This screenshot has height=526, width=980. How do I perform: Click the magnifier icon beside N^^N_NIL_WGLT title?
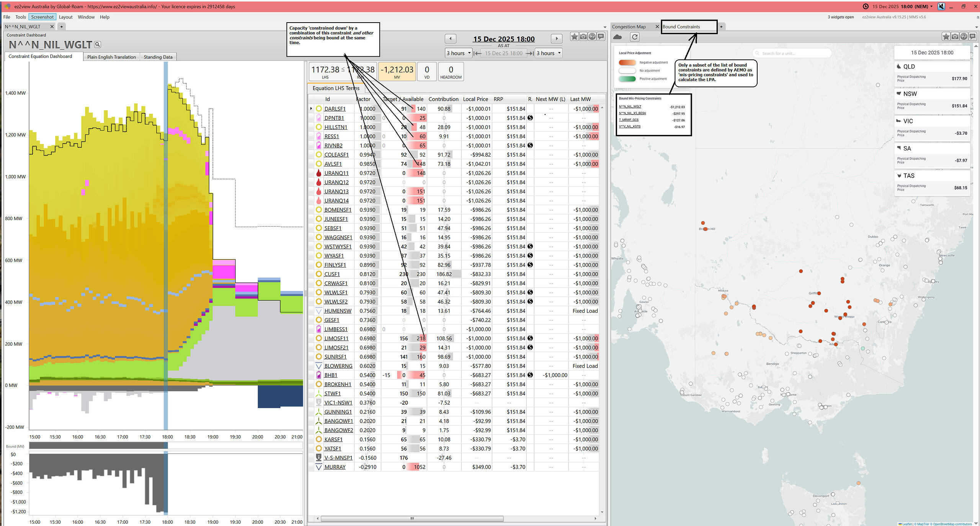click(98, 45)
